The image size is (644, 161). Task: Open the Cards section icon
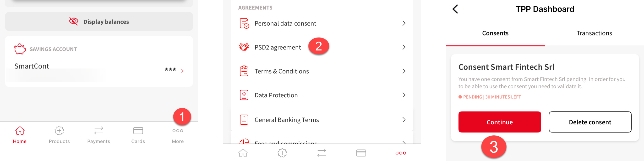pos(138,131)
